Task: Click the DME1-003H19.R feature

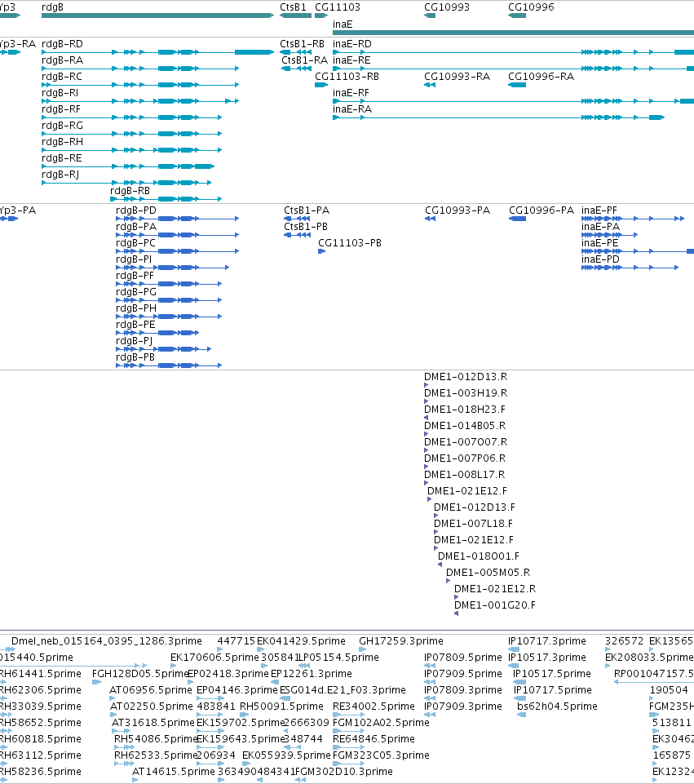Action: pos(427,401)
